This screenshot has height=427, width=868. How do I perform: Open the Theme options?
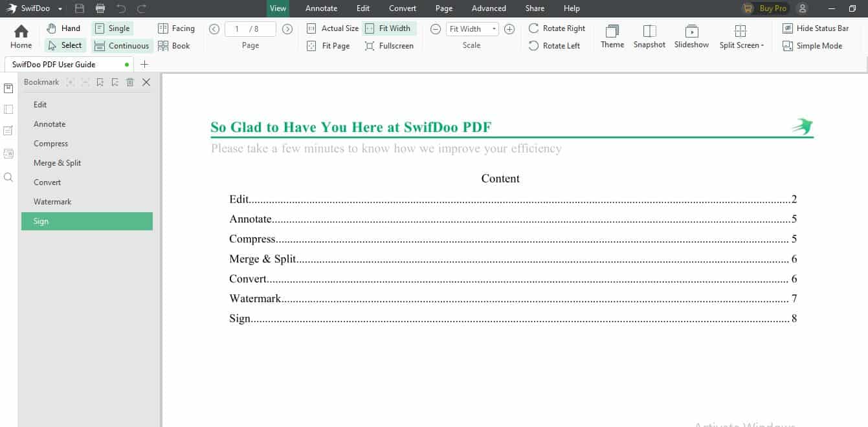(x=612, y=36)
